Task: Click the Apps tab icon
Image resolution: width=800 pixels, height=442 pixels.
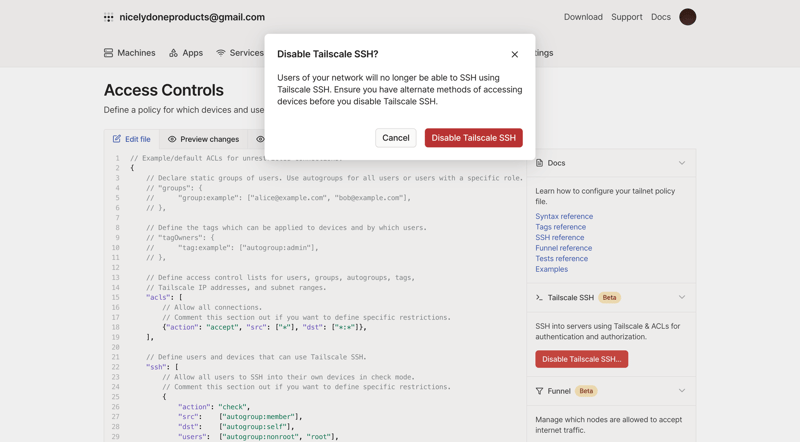Action: (173, 53)
